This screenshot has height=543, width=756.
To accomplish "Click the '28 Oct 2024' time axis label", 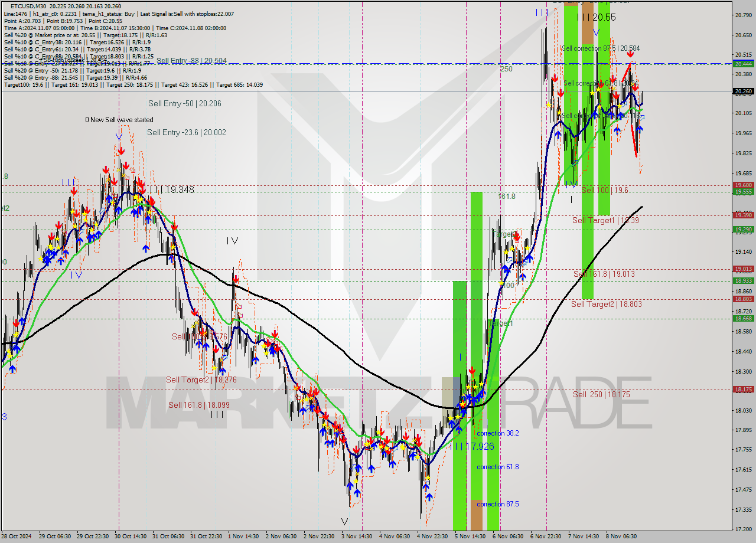I will pos(17,537).
